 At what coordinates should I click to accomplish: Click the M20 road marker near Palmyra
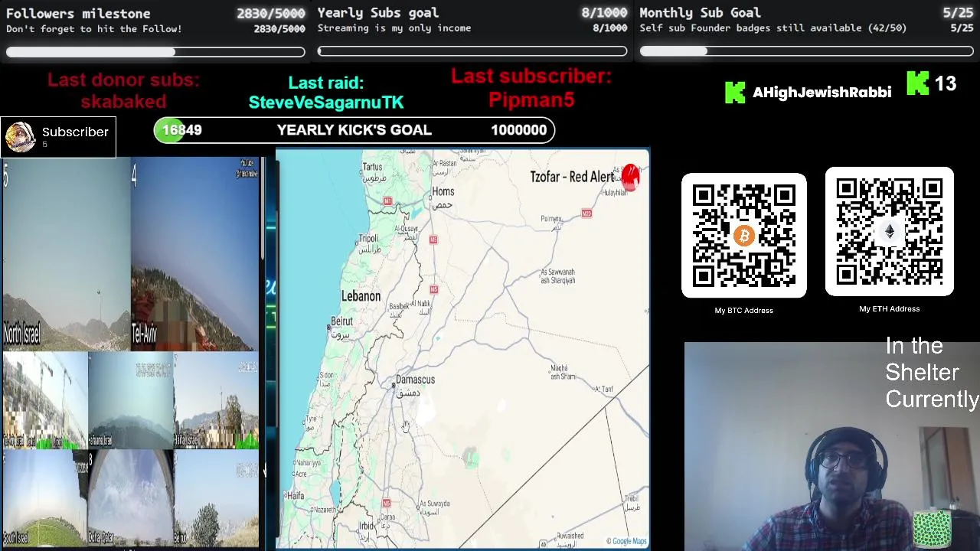(x=586, y=213)
